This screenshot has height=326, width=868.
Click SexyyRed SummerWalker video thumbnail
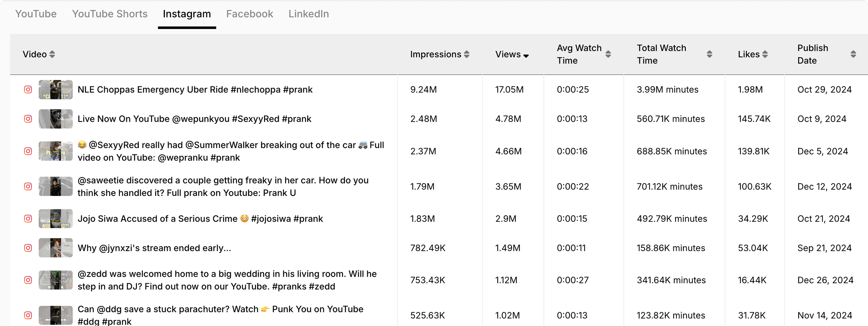[56, 151]
